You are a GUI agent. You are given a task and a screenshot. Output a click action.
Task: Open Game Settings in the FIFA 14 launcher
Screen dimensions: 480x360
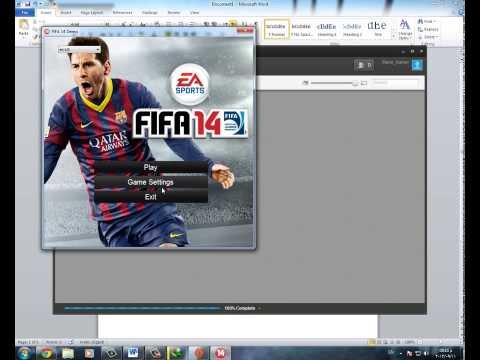pos(151,182)
